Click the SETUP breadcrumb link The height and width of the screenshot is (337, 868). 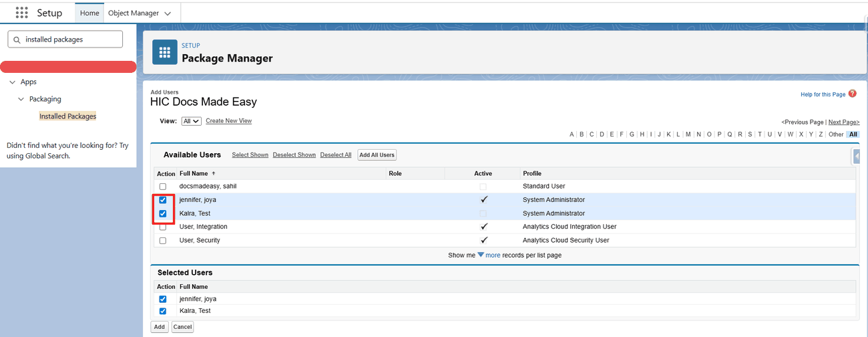click(x=191, y=45)
